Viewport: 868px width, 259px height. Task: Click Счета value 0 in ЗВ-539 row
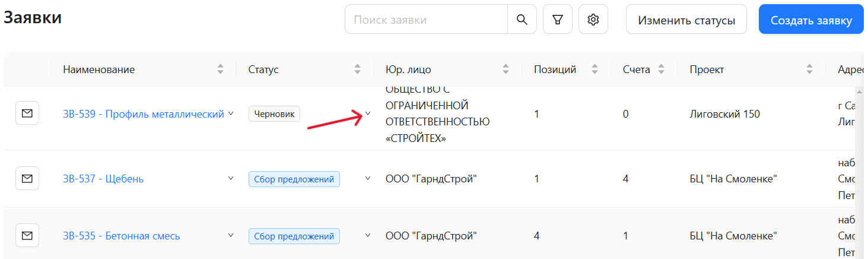[x=626, y=114]
